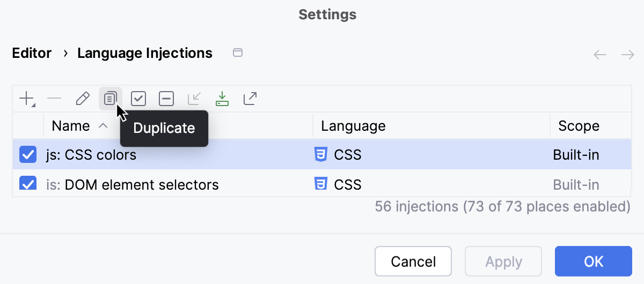This screenshot has width=644, height=284.
Task: Click the Export injections arrow icon
Action: (250, 99)
